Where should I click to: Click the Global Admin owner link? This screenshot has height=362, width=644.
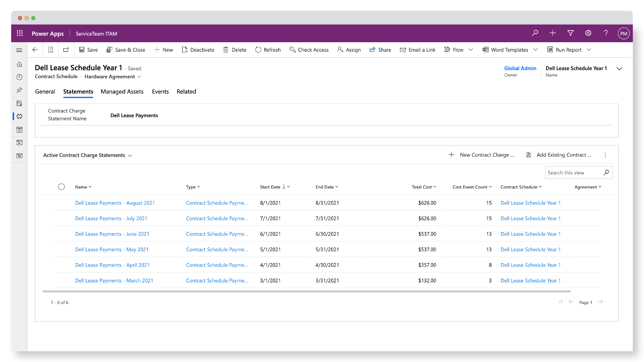click(520, 68)
